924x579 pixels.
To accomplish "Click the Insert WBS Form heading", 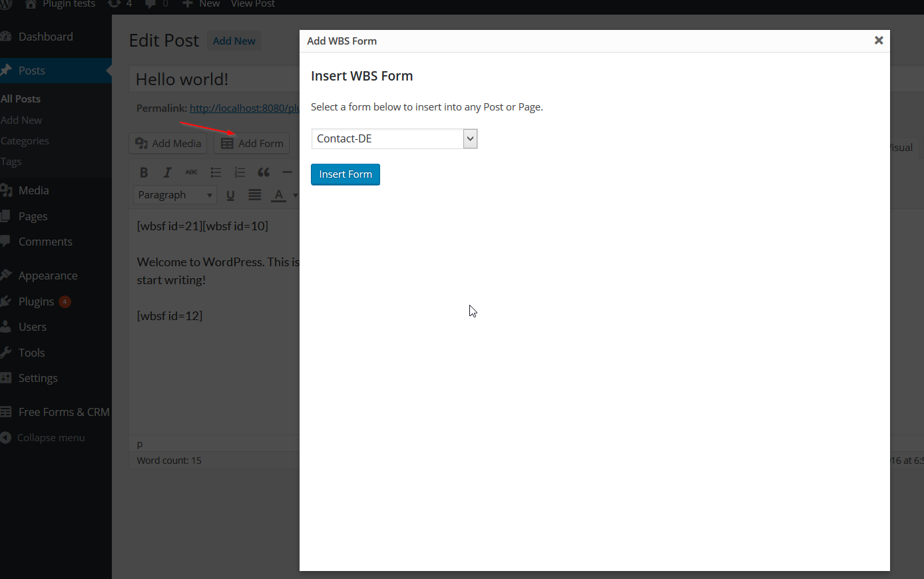I will click(x=361, y=76).
